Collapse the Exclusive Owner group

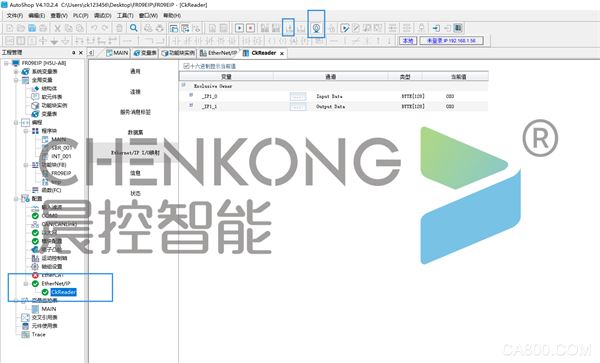click(183, 85)
